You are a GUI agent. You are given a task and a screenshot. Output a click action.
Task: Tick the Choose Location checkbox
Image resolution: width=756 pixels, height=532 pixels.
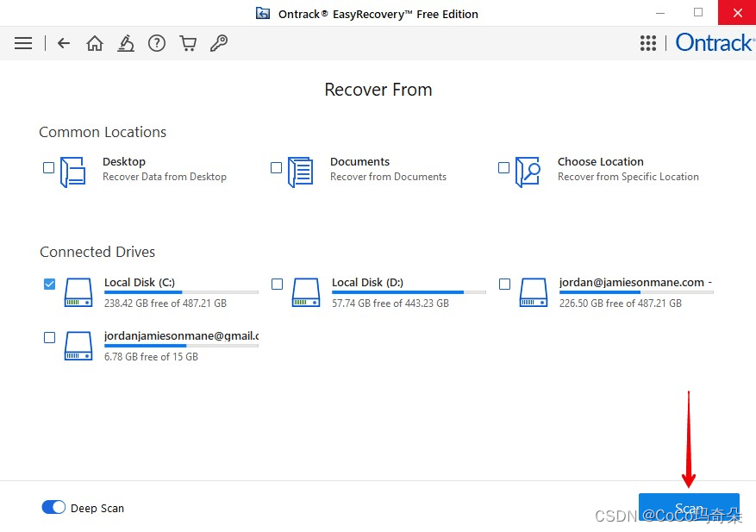(x=504, y=168)
